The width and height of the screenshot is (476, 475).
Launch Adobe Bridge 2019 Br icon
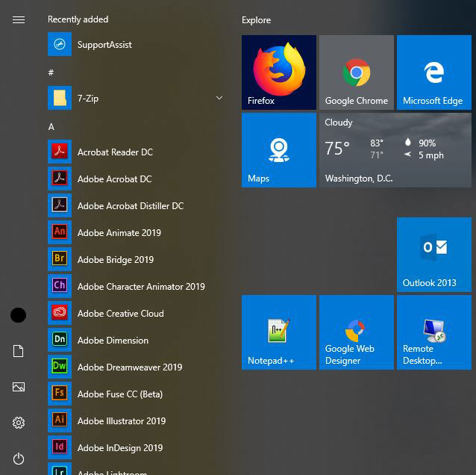(60, 259)
